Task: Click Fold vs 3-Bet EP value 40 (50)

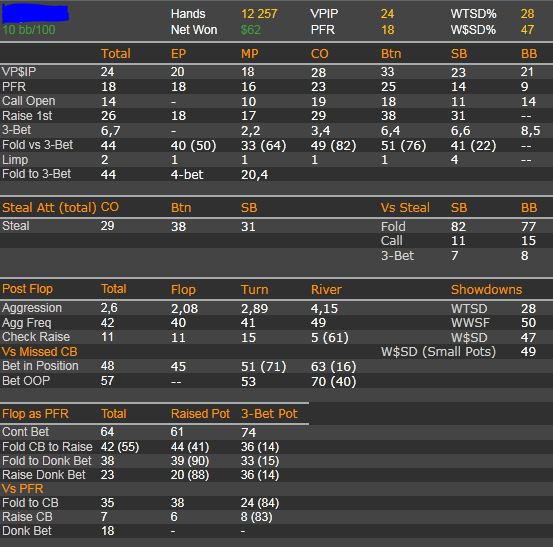Action: (193, 145)
